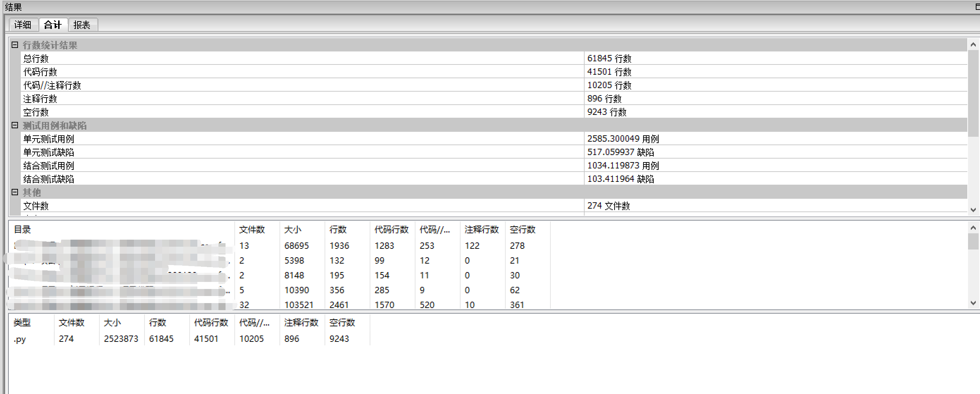The image size is (980, 394).
Task: Click the 目录 column header
Action: pos(23,229)
